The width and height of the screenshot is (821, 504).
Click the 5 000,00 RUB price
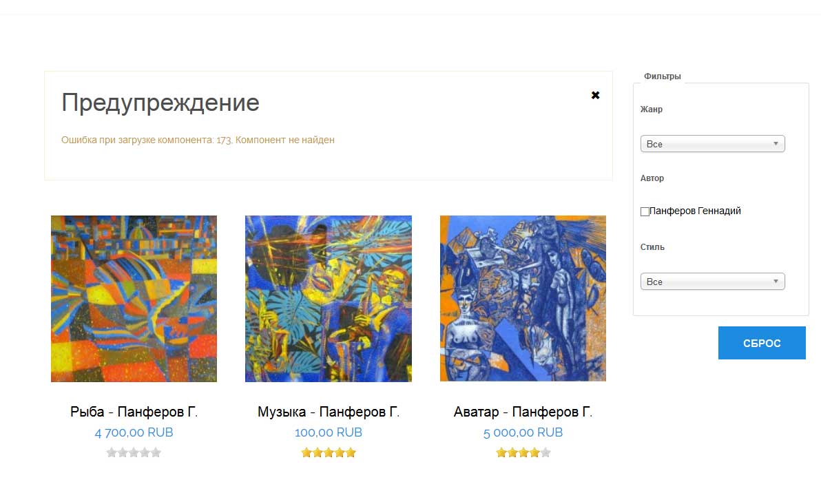click(x=523, y=433)
